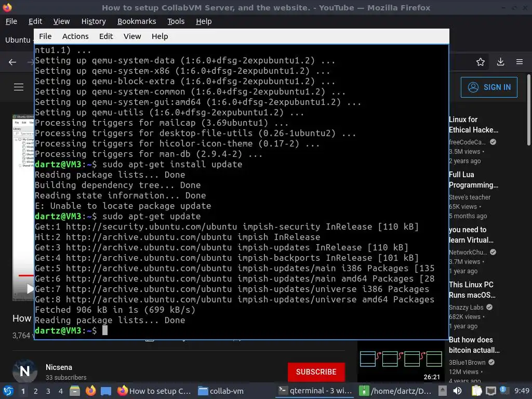Open qterminal Help menu
The width and height of the screenshot is (532, 399).
click(160, 36)
